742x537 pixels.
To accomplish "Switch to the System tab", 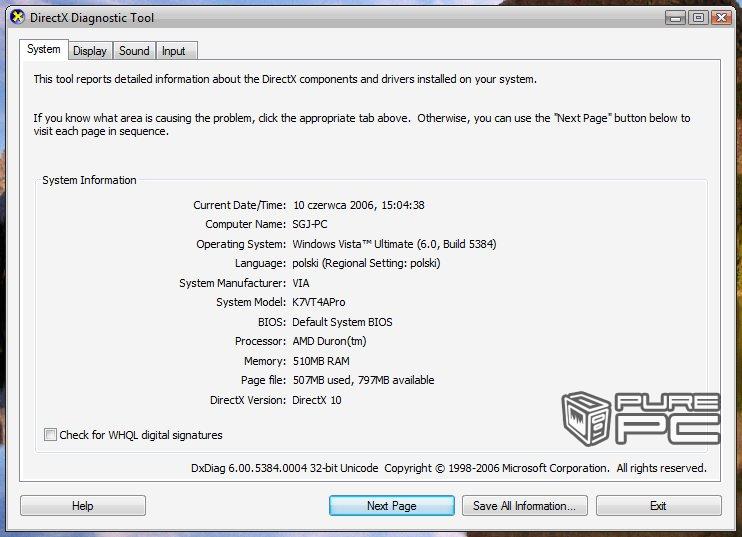I will [x=44, y=49].
